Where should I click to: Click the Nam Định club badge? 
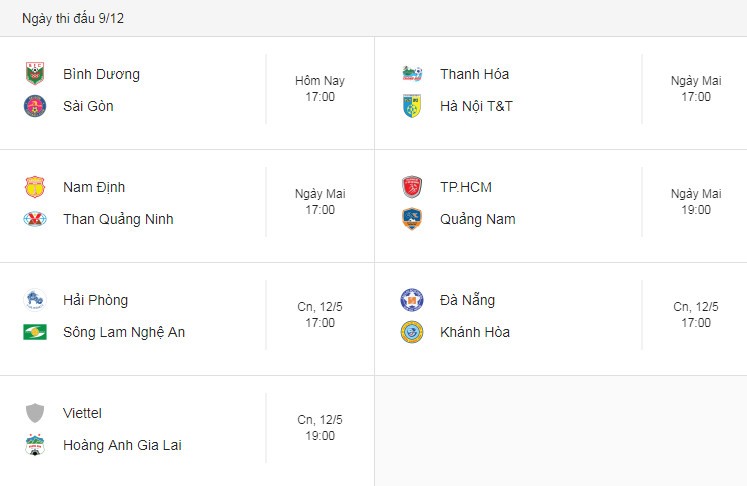click(35, 187)
